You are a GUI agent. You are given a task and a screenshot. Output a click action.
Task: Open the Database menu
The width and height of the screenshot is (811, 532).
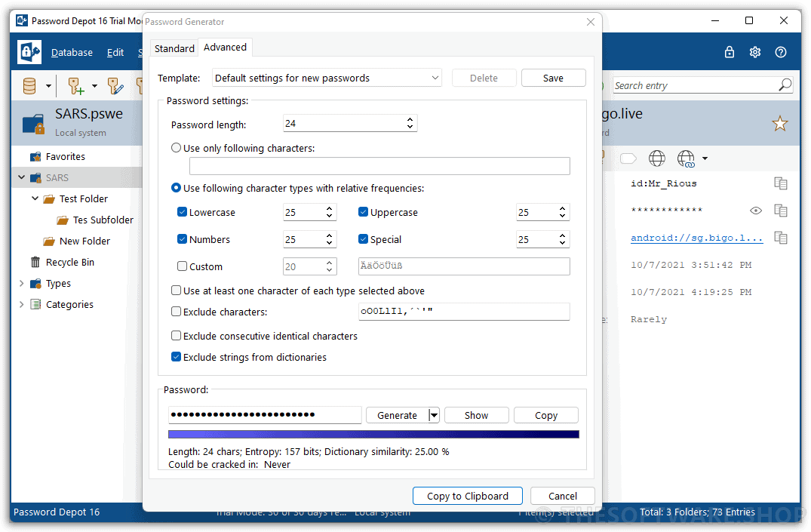(x=72, y=52)
